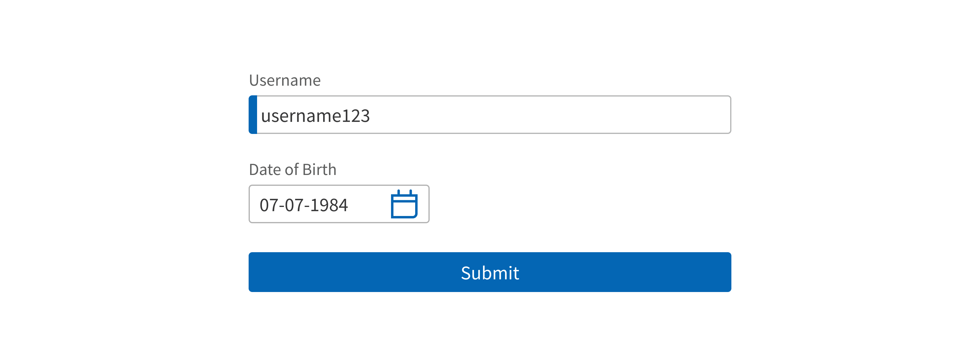Click the word Birth in the label

coord(319,170)
